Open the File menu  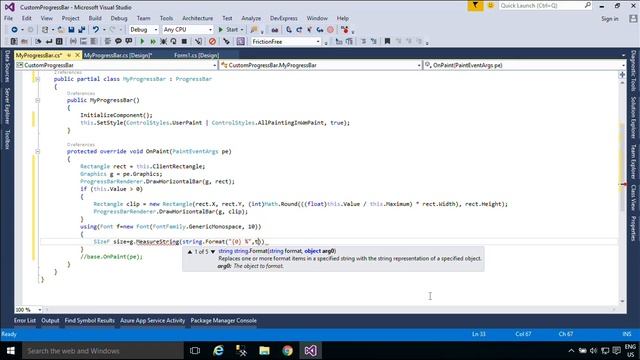point(8,18)
